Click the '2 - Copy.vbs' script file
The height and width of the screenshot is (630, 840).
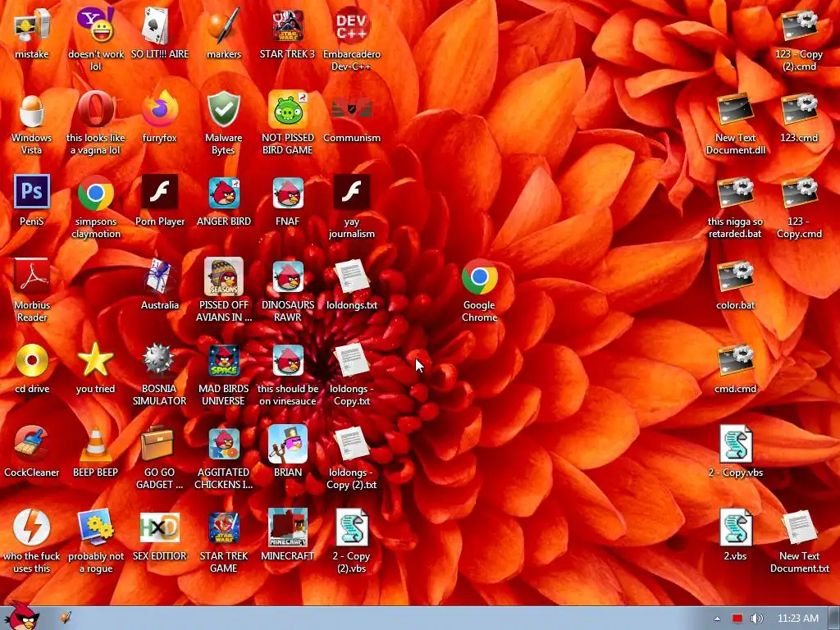click(x=735, y=444)
